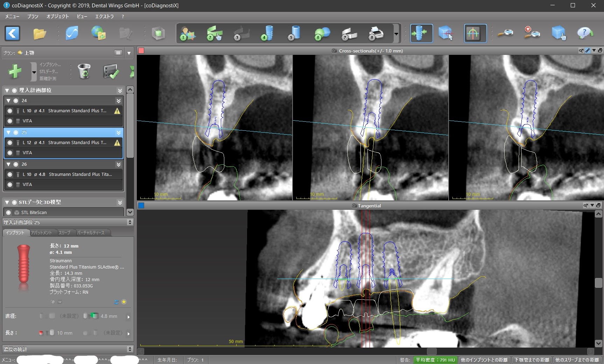Click the checklist with green checkmark icon
This screenshot has height=364, width=604.
111,71
